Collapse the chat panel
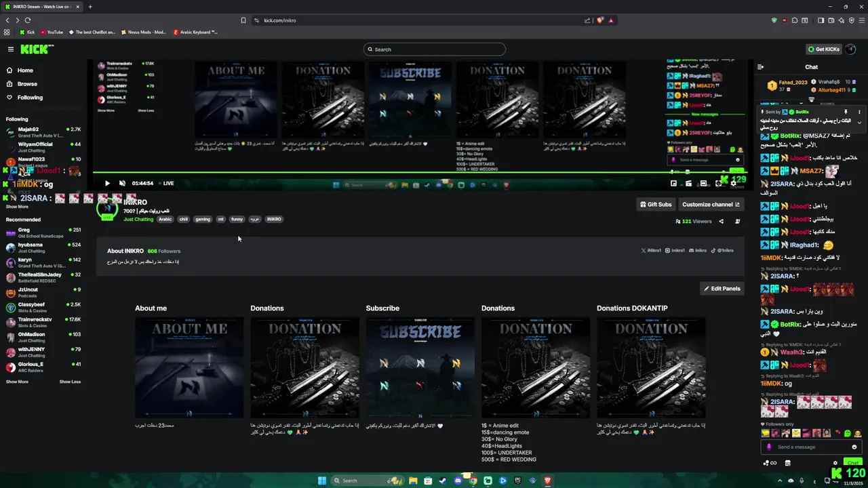Viewport: 868px width, 488px height. point(760,67)
